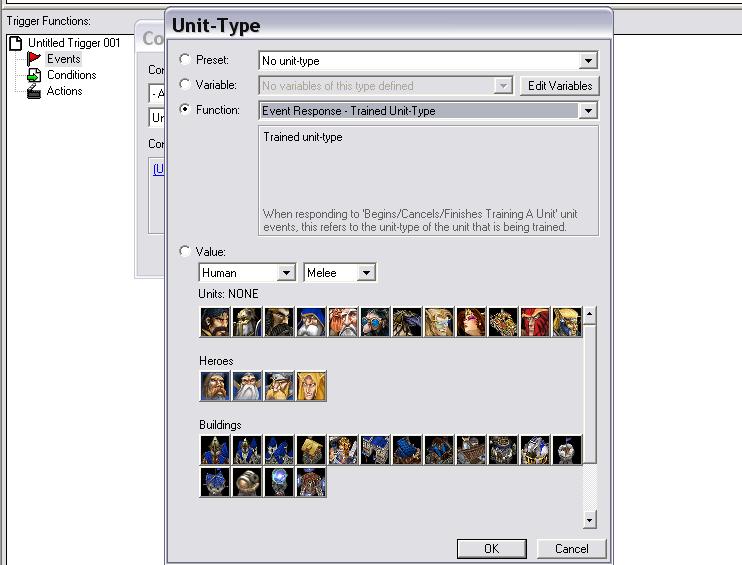Screen dimensions: 742x565
Task: Click the Cancel button
Action: (572, 548)
